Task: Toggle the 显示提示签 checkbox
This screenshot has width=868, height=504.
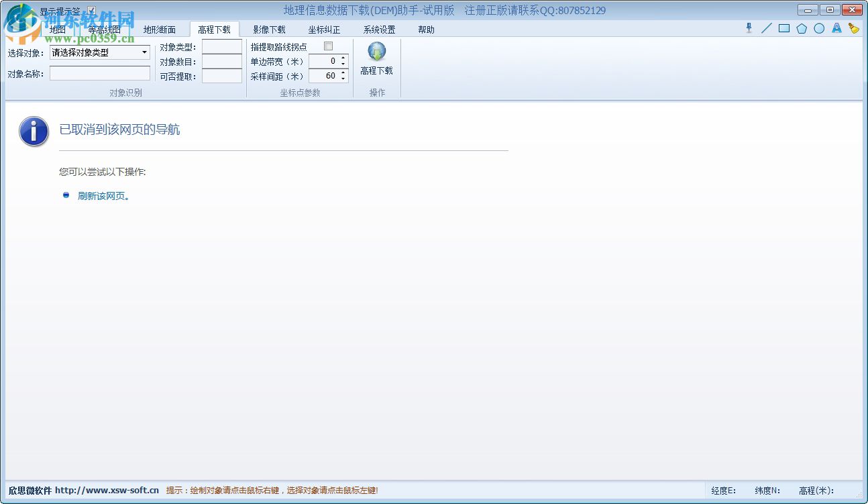Action: point(91,10)
